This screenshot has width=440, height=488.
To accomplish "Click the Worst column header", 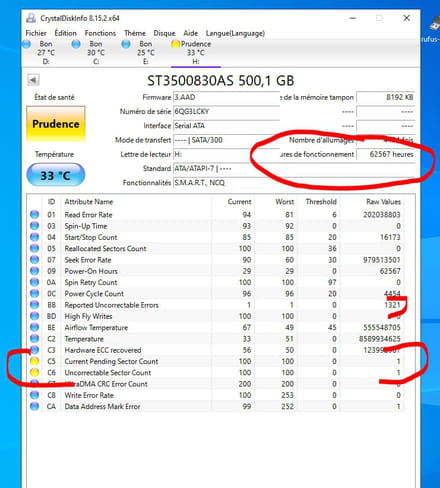I will click(284, 202).
